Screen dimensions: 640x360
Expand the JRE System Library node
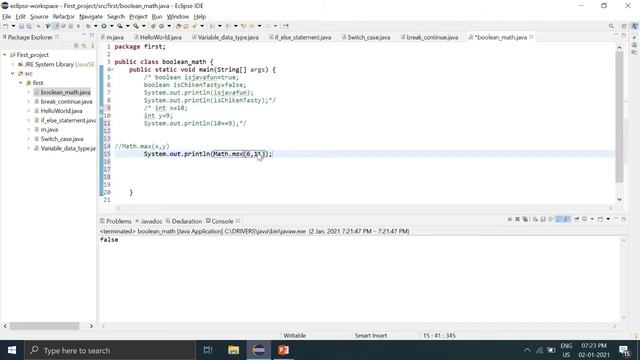click(13, 64)
